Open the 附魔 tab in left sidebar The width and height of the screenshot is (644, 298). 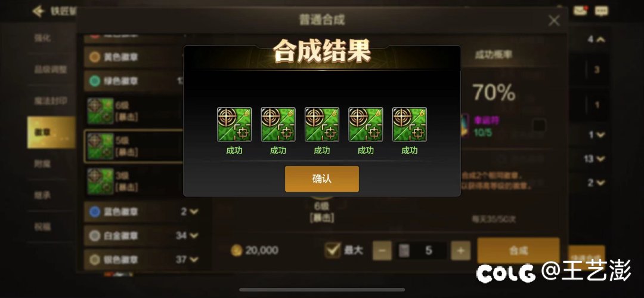43,164
